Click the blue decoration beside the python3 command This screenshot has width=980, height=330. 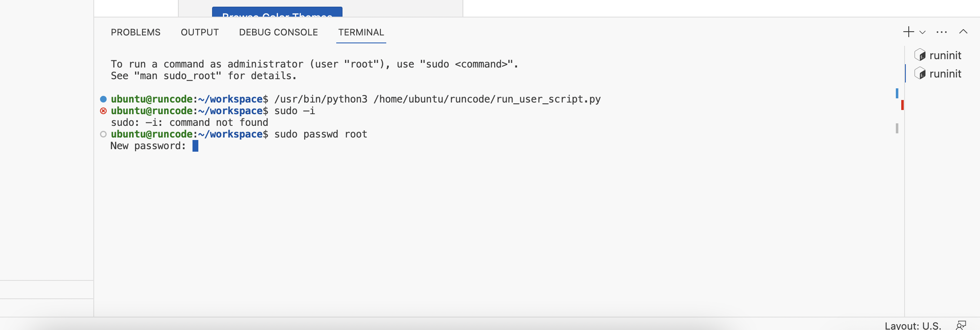pyautogui.click(x=102, y=99)
